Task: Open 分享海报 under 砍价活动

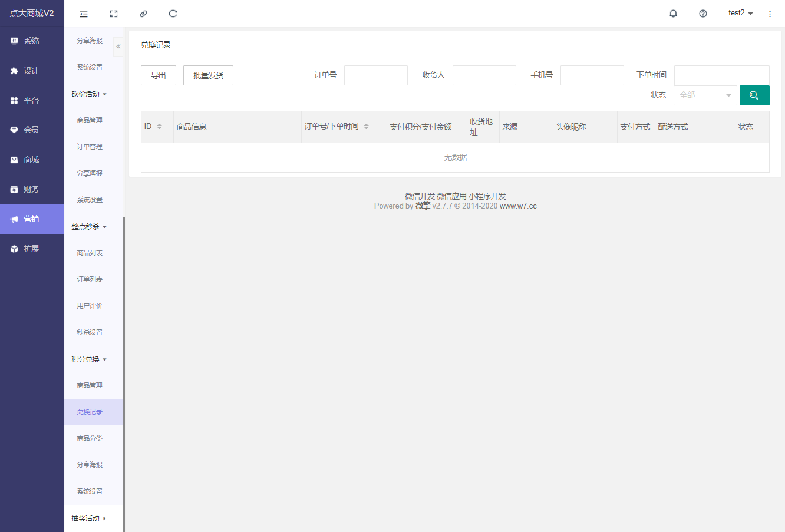Action: click(x=93, y=173)
